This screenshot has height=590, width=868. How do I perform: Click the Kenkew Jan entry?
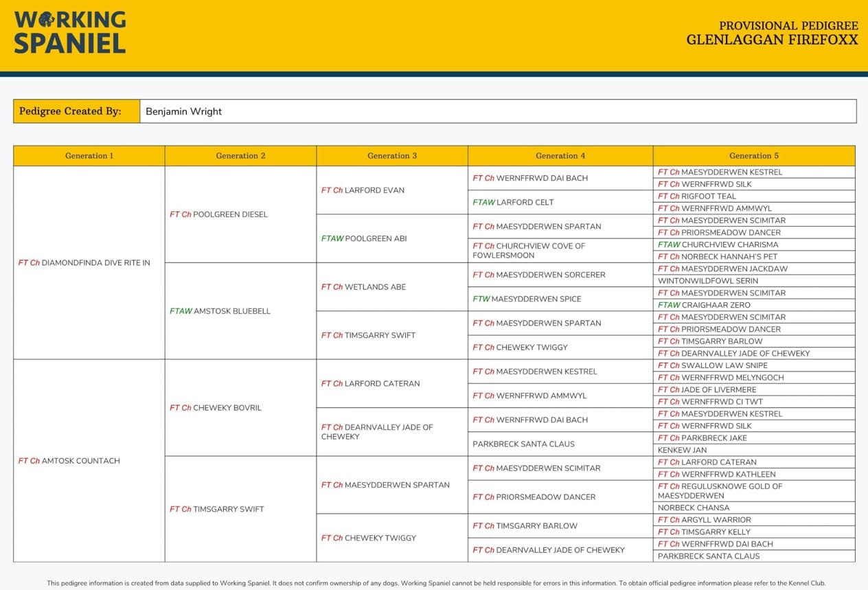coord(682,450)
